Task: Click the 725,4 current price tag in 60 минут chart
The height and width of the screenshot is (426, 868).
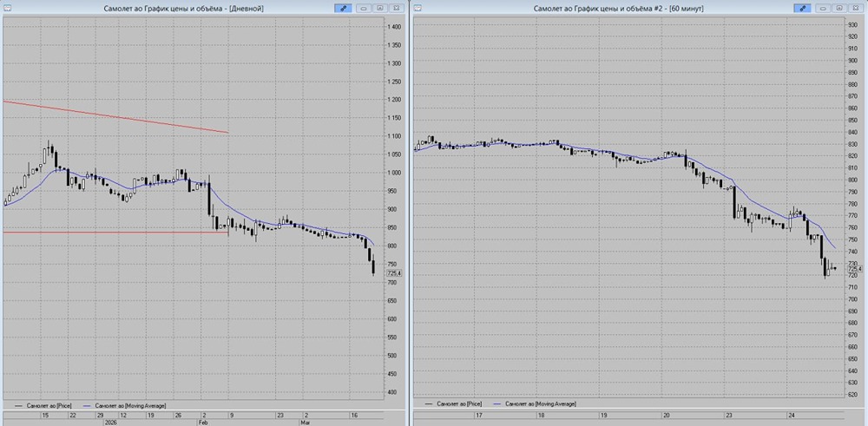Action: 855,268
